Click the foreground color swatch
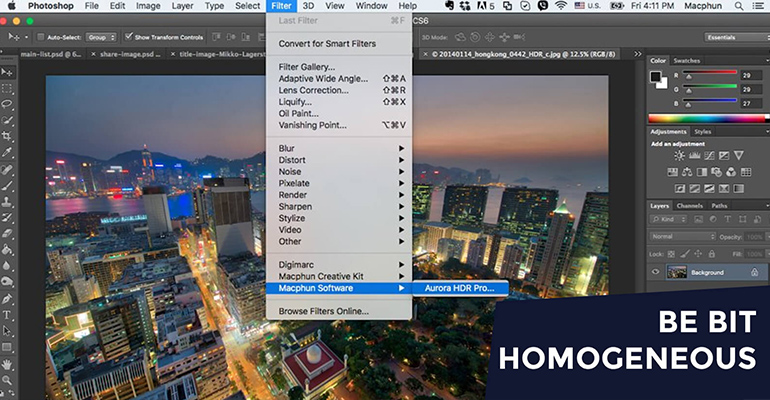This screenshot has width=770, height=400. pos(656,77)
